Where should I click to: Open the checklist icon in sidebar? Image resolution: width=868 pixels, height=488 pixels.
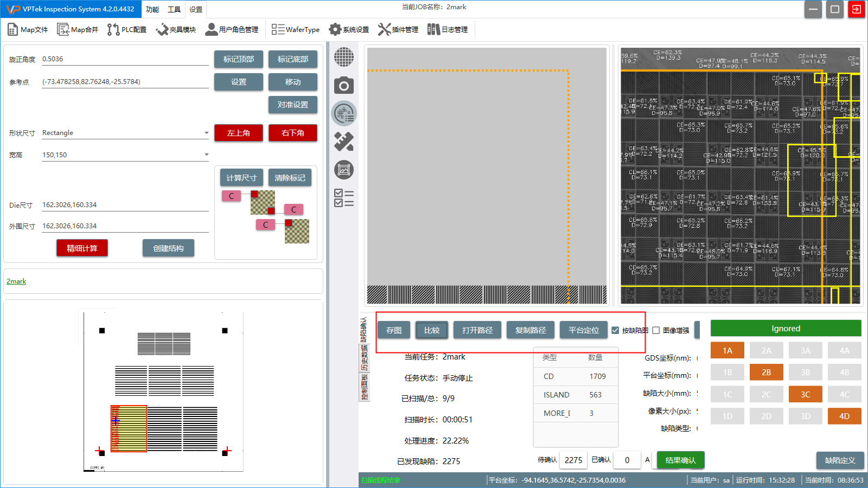tap(343, 198)
